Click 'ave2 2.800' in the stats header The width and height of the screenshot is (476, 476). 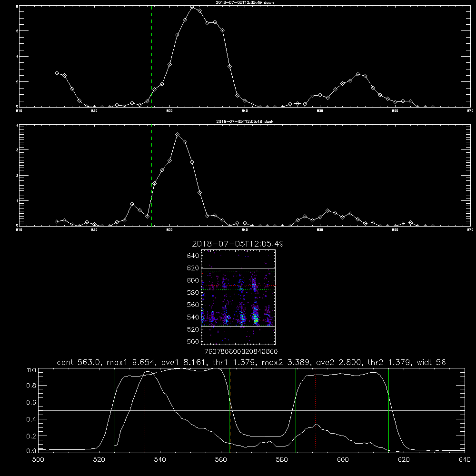tap(338, 362)
